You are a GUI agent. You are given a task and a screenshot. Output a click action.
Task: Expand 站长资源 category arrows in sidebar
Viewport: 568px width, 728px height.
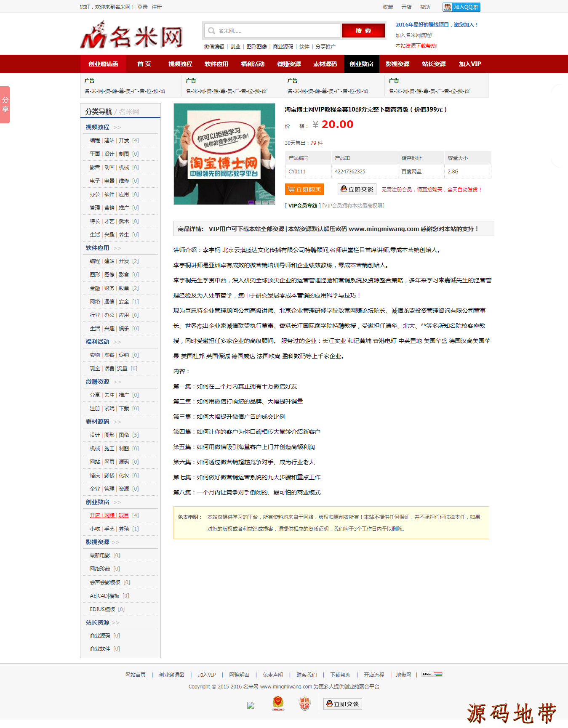tap(116, 623)
